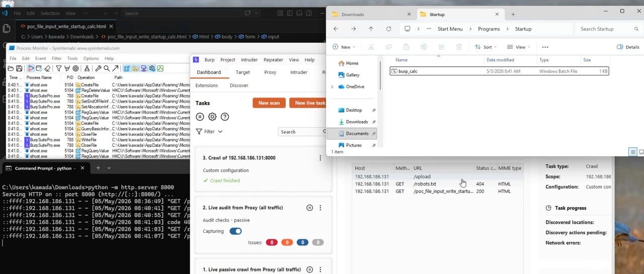
Task: Click the Operation column header in Process Monitor
Action: click(x=86, y=77)
